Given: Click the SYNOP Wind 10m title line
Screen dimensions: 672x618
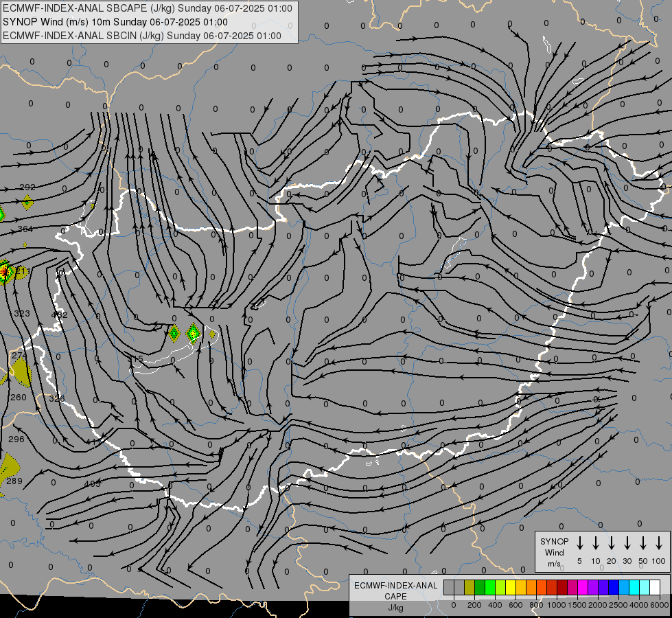Looking at the screenshot, I should 115,22.
